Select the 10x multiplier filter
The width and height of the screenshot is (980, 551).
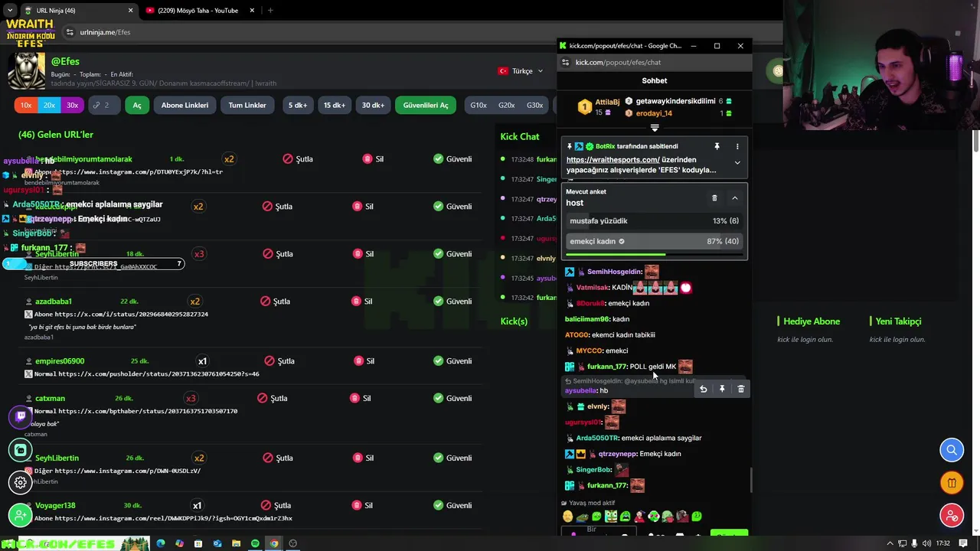point(26,105)
